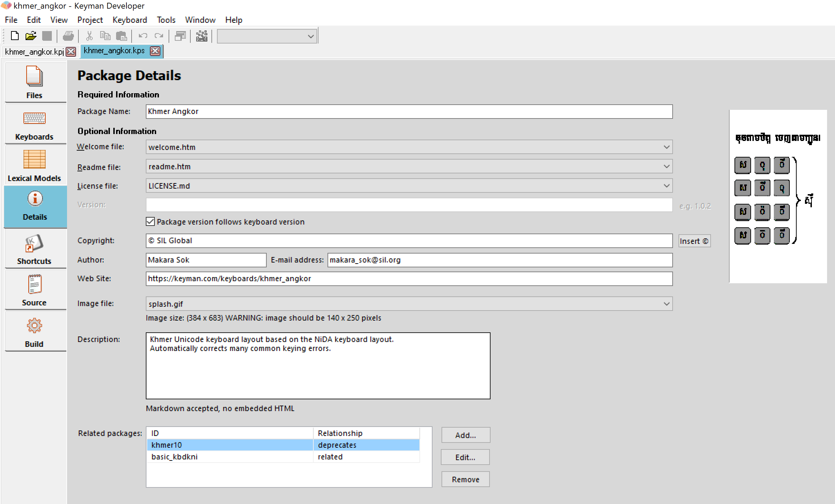Open the Tools menu
The width and height of the screenshot is (835, 504).
pyautogui.click(x=166, y=20)
